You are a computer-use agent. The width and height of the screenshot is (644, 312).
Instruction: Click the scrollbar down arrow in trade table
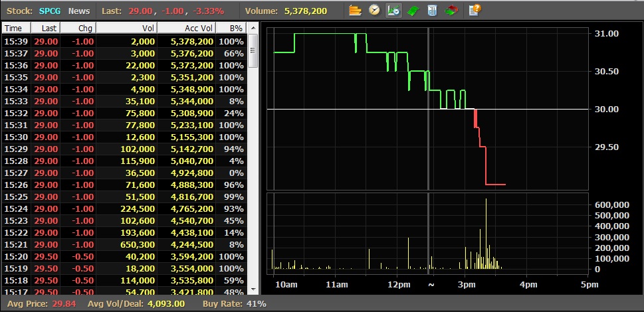pos(253,289)
